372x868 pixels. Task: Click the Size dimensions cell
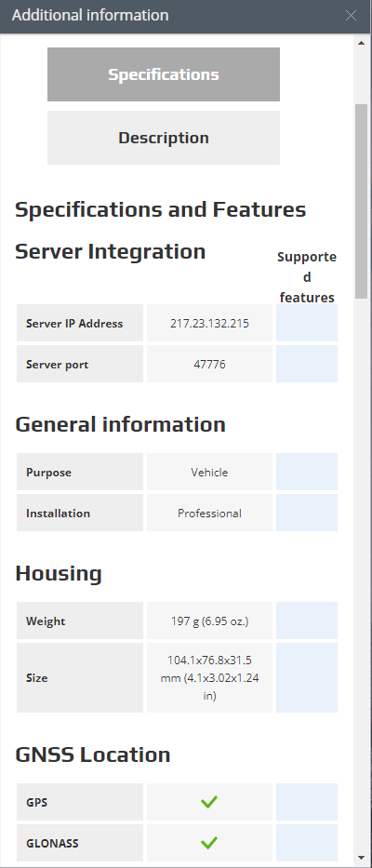click(209, 677)
